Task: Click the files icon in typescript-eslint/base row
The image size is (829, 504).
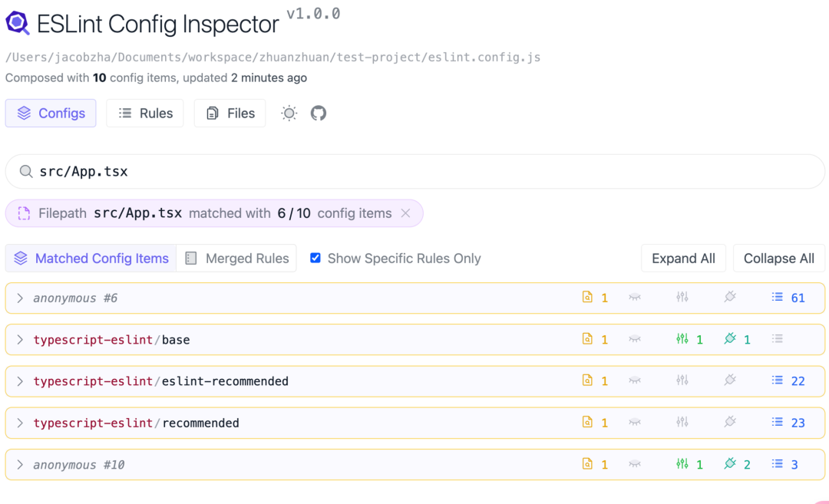Action: pos(587,338)
